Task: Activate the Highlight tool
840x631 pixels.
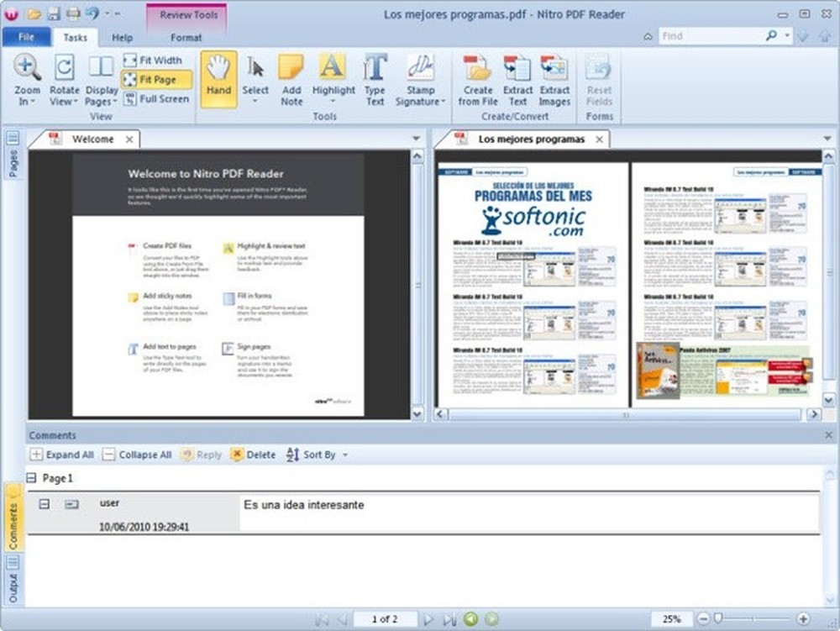Action: pos(333,80)
